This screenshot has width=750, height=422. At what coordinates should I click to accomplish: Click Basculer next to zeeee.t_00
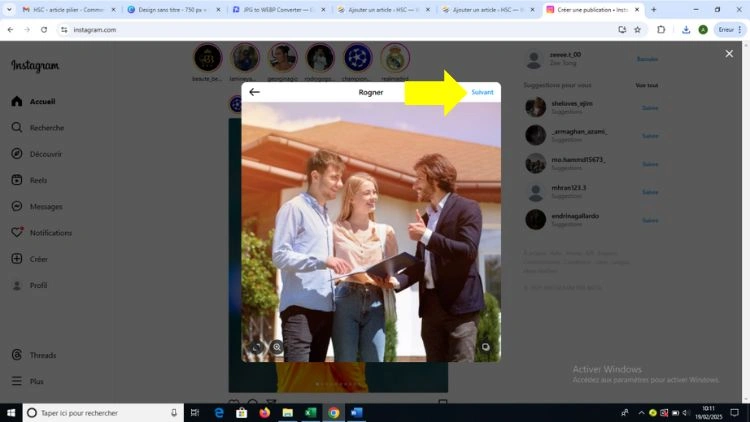coord(647,59)
